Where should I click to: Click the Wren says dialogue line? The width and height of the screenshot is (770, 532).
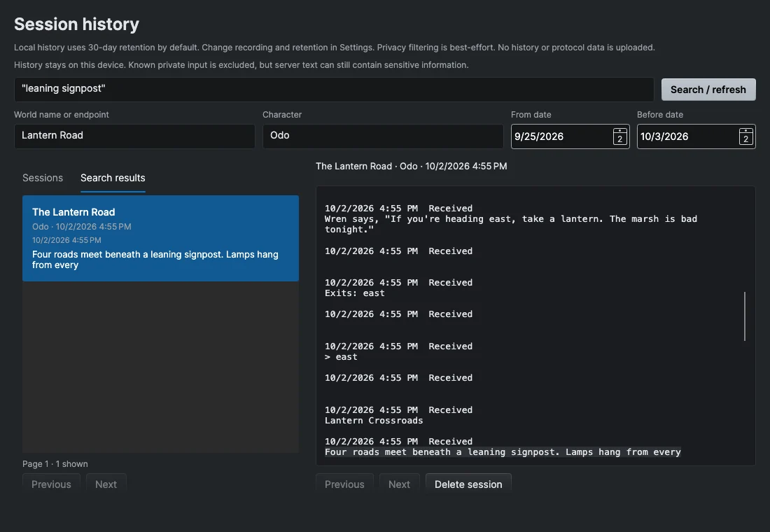click(x=511, y=224)
